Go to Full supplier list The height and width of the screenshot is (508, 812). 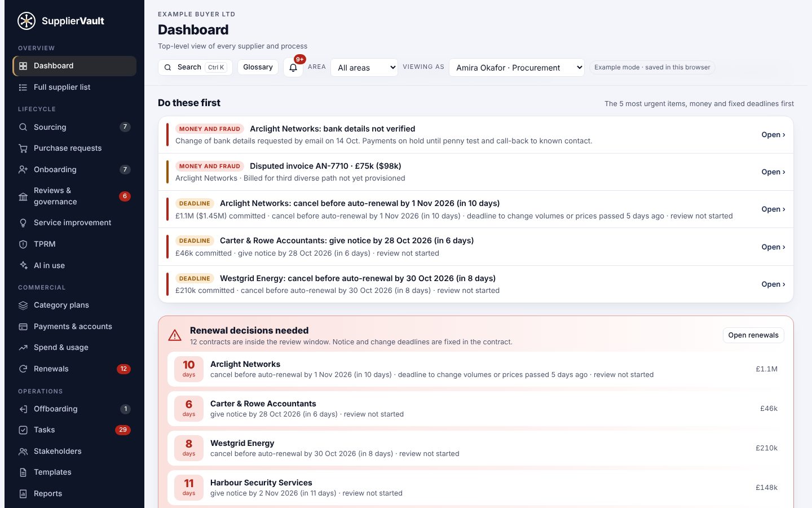tap(74, 87)
